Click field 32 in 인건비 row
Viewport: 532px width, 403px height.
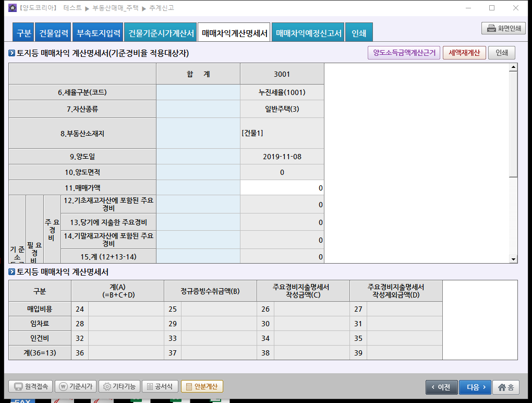tap(126, 338)
